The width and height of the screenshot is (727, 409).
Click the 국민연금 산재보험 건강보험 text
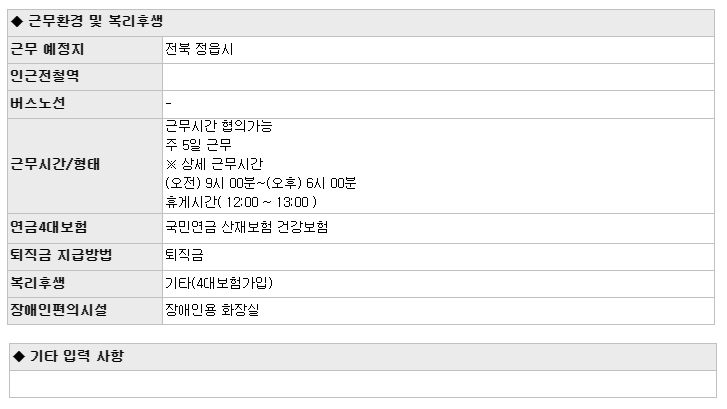[247, 227]
